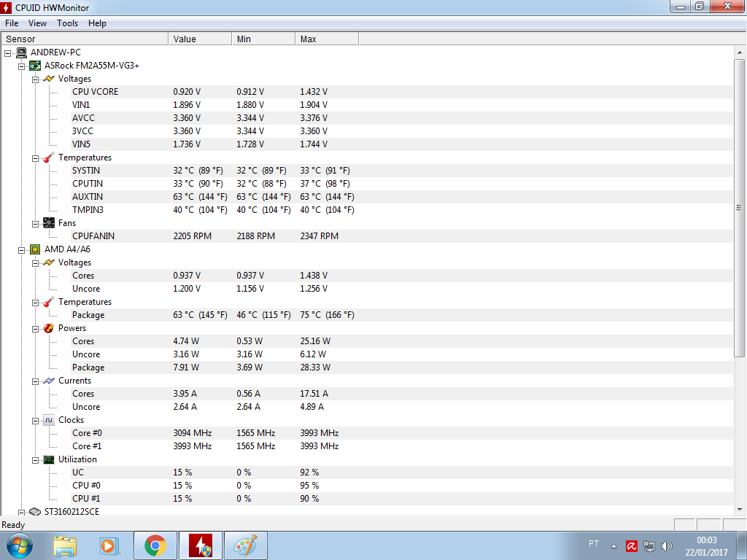Open the View menu
Screen dimensions: 747x560
(x=37, y=23)
